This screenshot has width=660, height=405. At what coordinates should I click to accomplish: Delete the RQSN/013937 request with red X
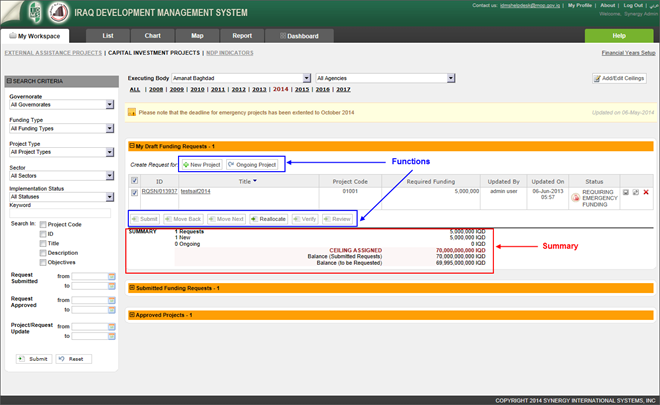pyautogui.click(x=646, y=192)
